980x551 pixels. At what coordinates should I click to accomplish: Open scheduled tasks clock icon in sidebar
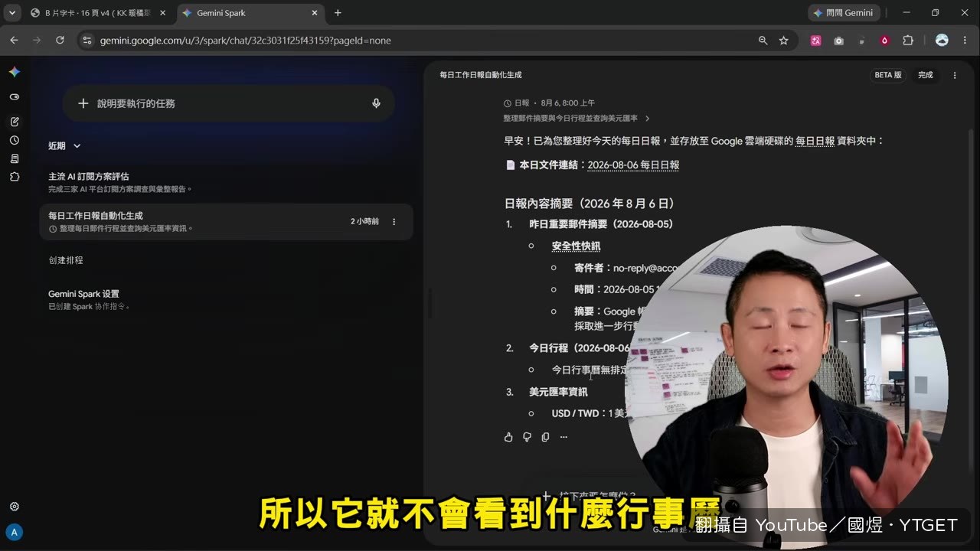pyautogui.click(x=14, y=140)
